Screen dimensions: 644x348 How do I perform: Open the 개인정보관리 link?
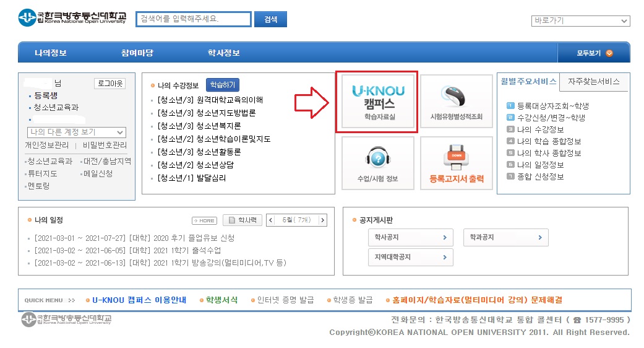(47, 145)
